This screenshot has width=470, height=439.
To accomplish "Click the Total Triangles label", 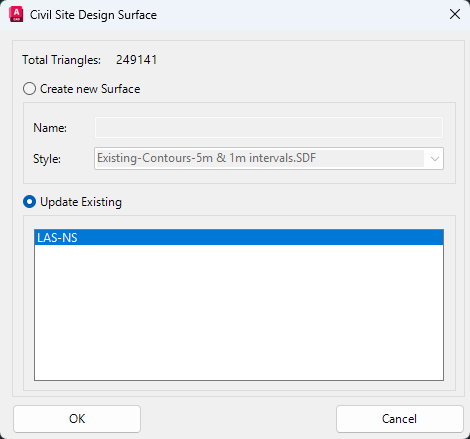I will (x=62, y=60).
